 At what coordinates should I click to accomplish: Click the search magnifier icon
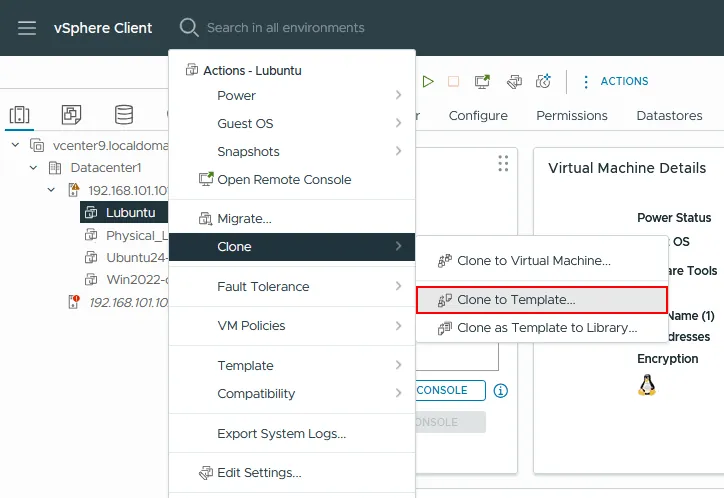189,28
